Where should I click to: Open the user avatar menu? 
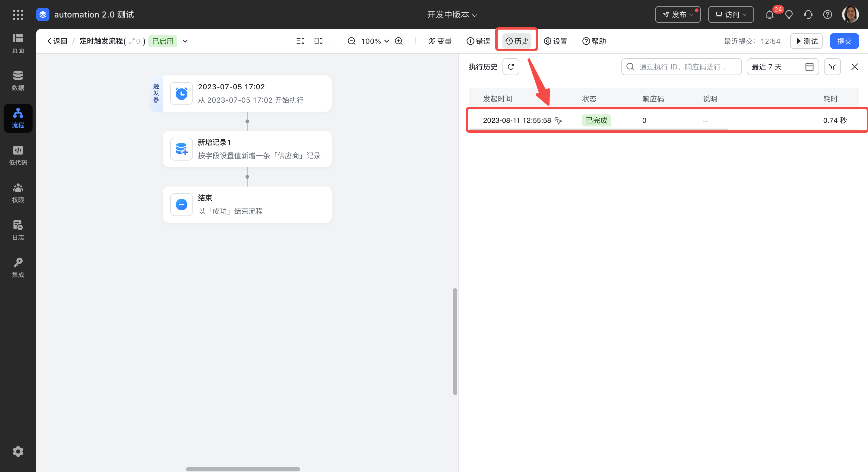coord(850,14)
